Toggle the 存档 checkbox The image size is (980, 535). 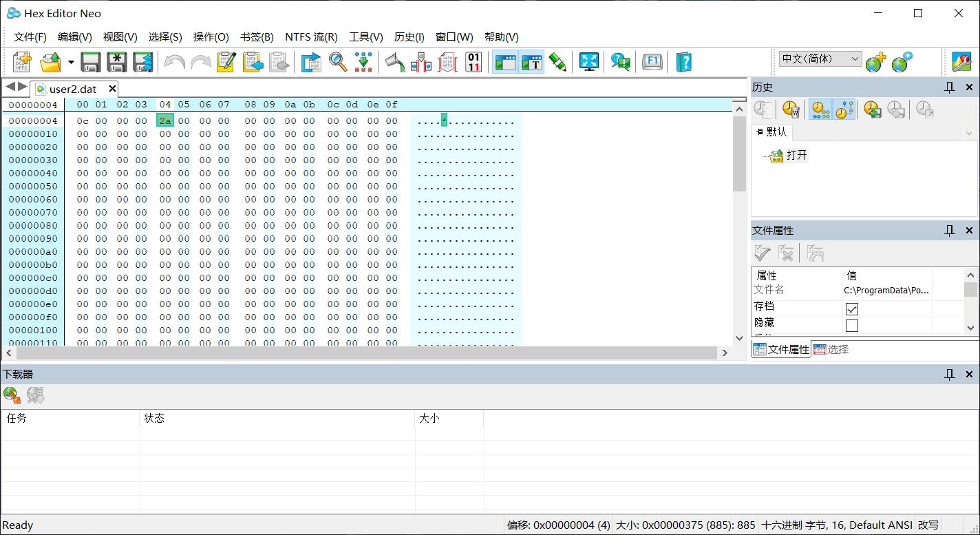tap(852, 309)
